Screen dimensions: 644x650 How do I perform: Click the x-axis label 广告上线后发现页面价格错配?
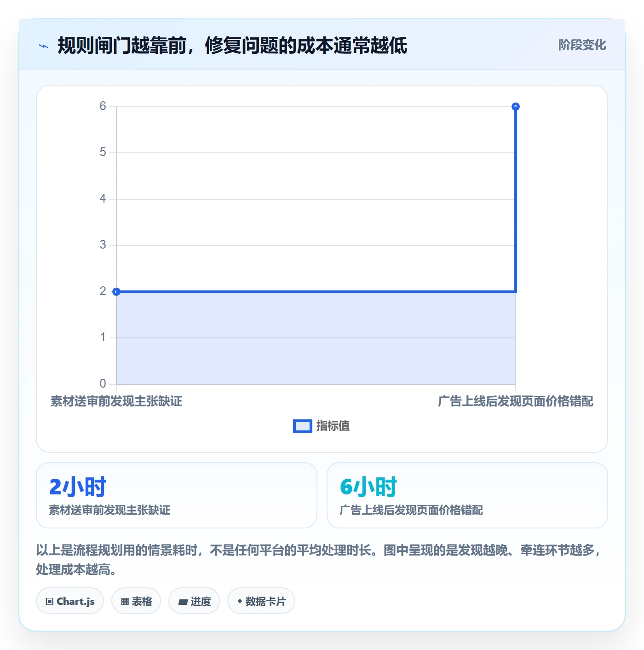pos(516,401)
